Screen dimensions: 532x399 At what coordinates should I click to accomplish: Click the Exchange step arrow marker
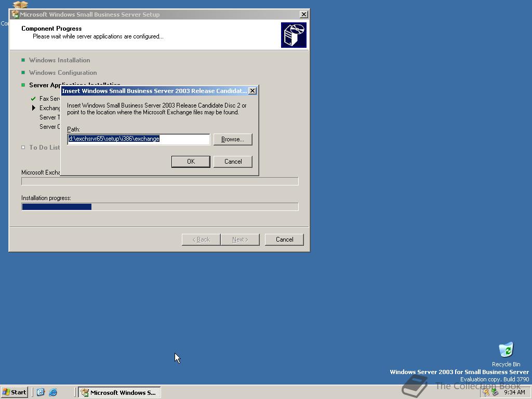(x=34, y=108)
